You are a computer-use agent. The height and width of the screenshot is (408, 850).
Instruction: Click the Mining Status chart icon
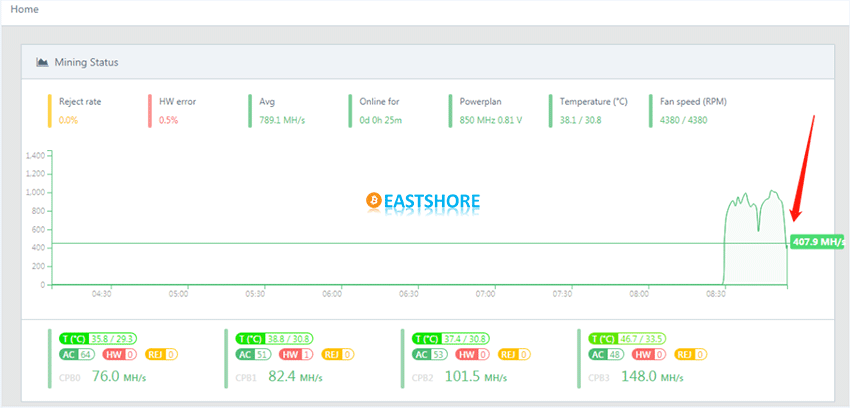click(x=42, y=62)
